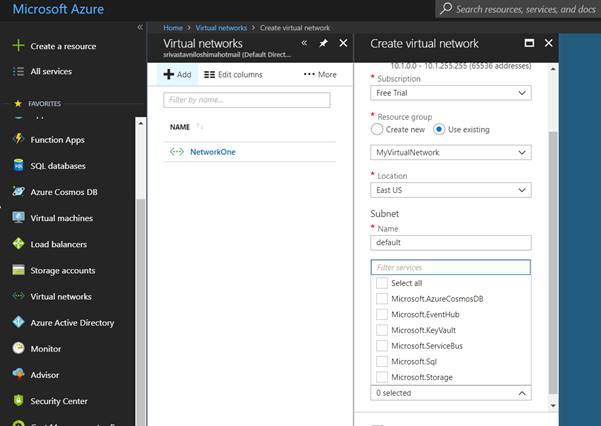Select the Use existing radio button
Screen dimensions: 601x426
(x=439, y=130)
